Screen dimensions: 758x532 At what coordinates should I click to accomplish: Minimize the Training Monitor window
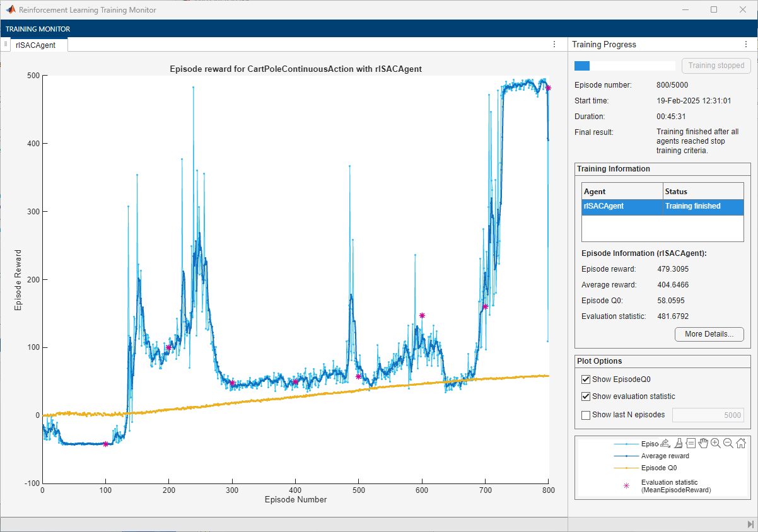tap(685, 9)
